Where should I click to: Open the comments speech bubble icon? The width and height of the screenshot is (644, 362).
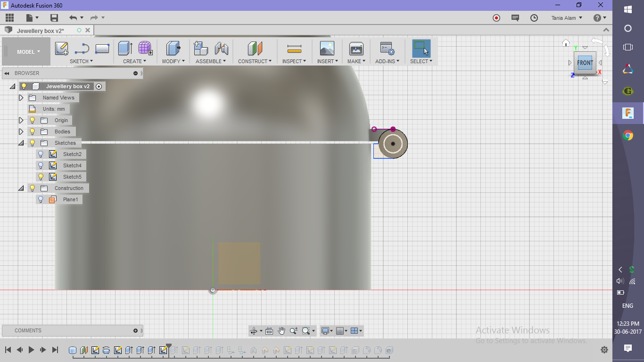tap(515, 18)
